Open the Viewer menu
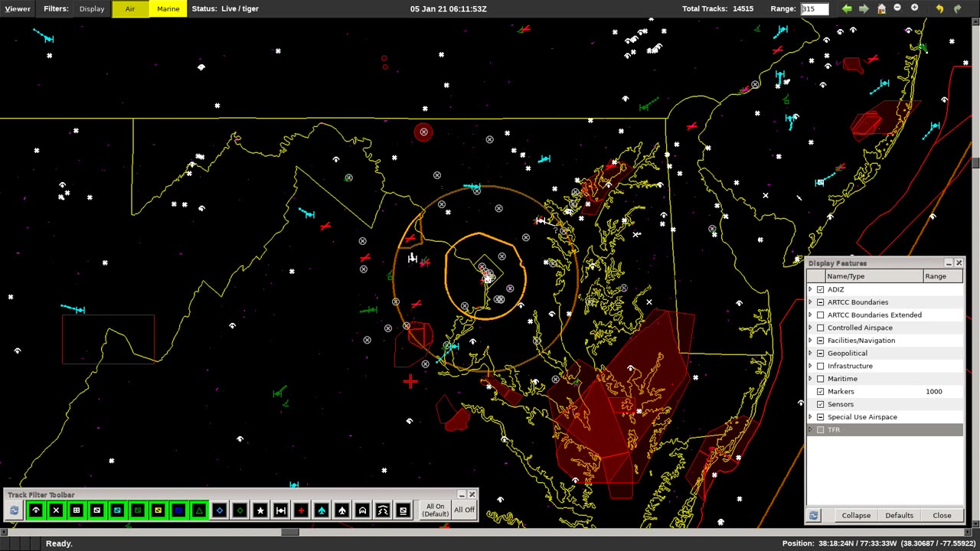Viewport: 980px width, 551px height. pyautogui.click(x=18, y=8)
